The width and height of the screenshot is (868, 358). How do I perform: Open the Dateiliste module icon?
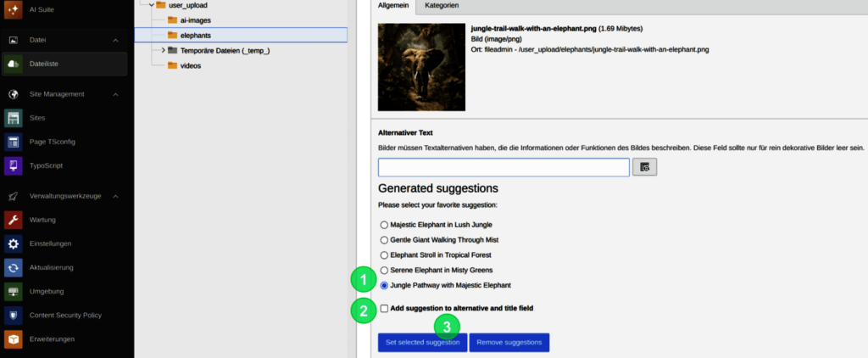tap(14, 64)
